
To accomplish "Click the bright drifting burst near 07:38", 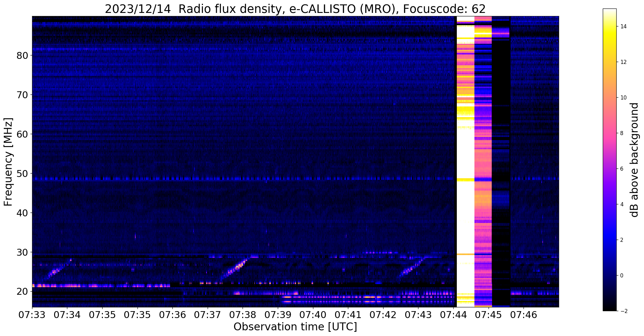I will (x=235, y=269).
